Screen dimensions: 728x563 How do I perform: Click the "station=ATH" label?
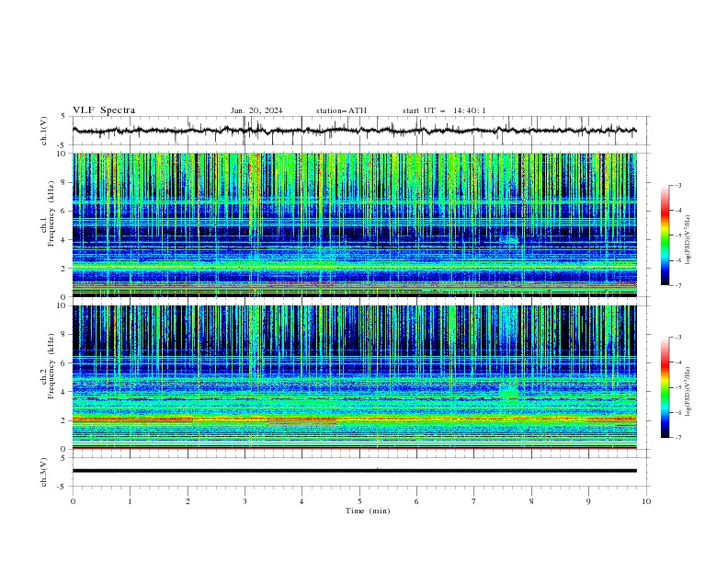(x=341, y=110)
